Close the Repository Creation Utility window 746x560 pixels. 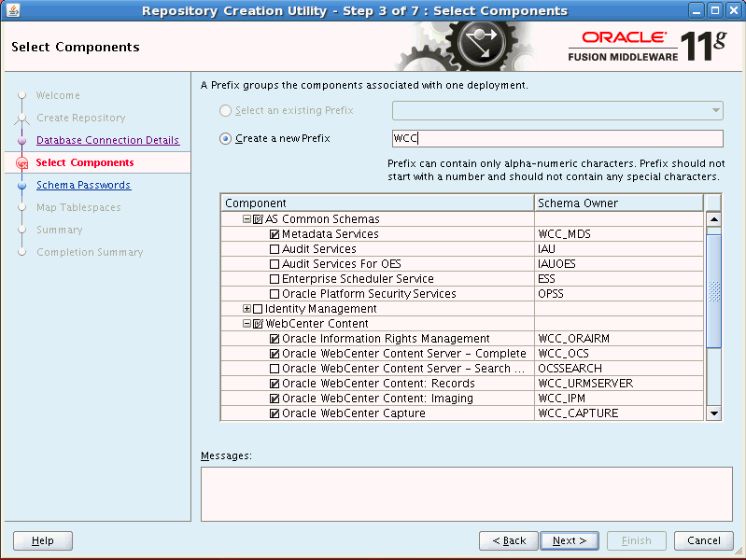733,10
